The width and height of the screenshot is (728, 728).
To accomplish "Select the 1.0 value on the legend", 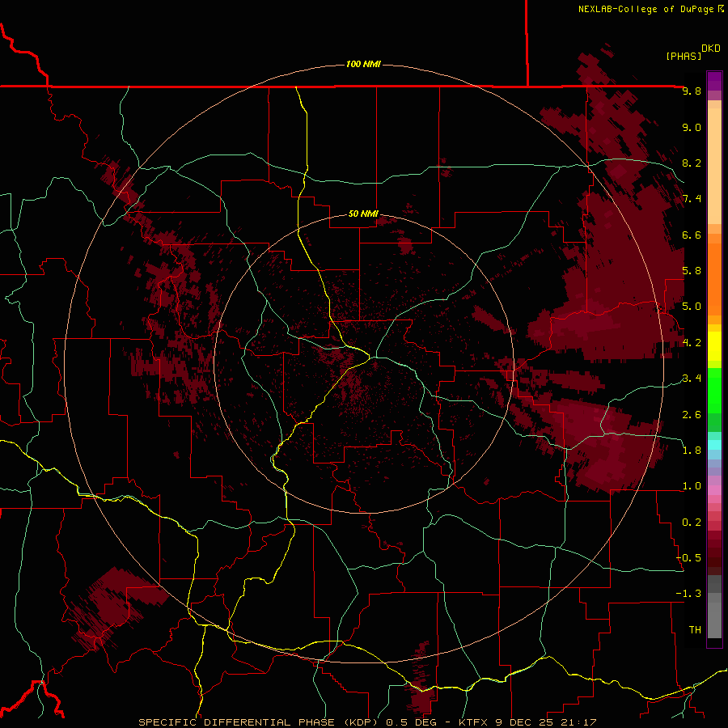I will 692,486.
